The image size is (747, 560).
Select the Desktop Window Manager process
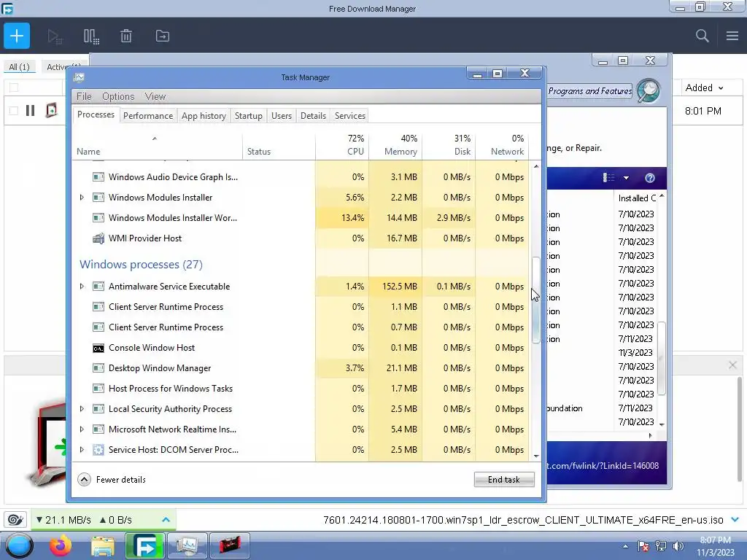[301, 368]
